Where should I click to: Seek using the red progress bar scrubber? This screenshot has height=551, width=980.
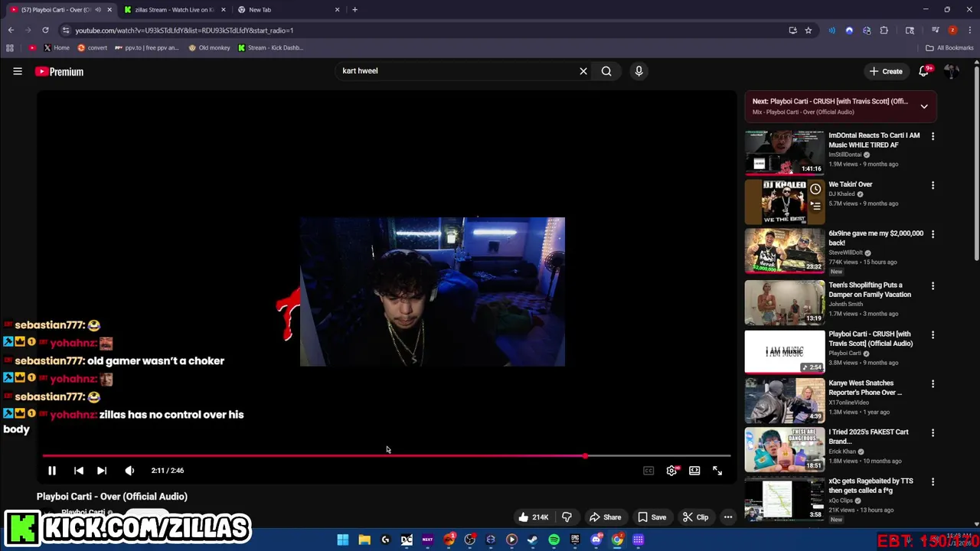click(x=586, y=456)
